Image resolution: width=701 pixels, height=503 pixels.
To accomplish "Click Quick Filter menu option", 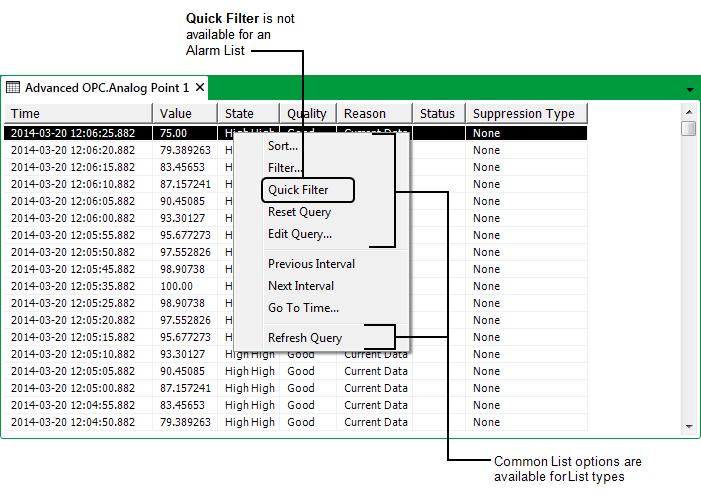I will [x=298, y=190].
